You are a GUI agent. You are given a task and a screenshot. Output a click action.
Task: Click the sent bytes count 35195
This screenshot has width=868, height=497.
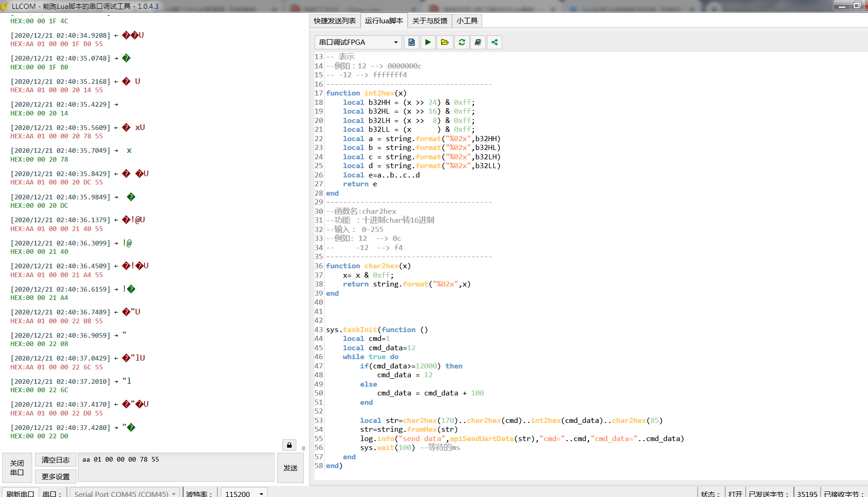[807, 494]
